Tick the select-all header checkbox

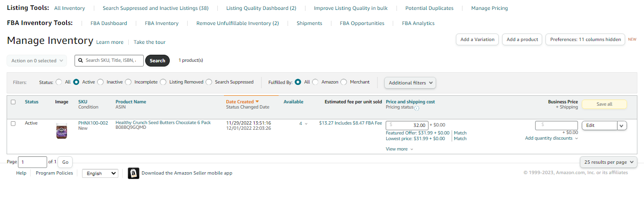pyautogui.click(x=13, y=101)
